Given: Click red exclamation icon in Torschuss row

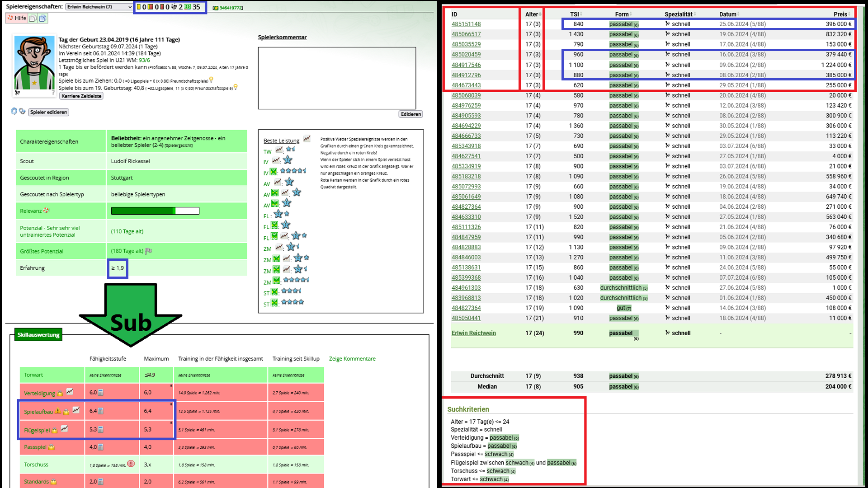Looking at the screenshot, I should [x=131, y=464].
